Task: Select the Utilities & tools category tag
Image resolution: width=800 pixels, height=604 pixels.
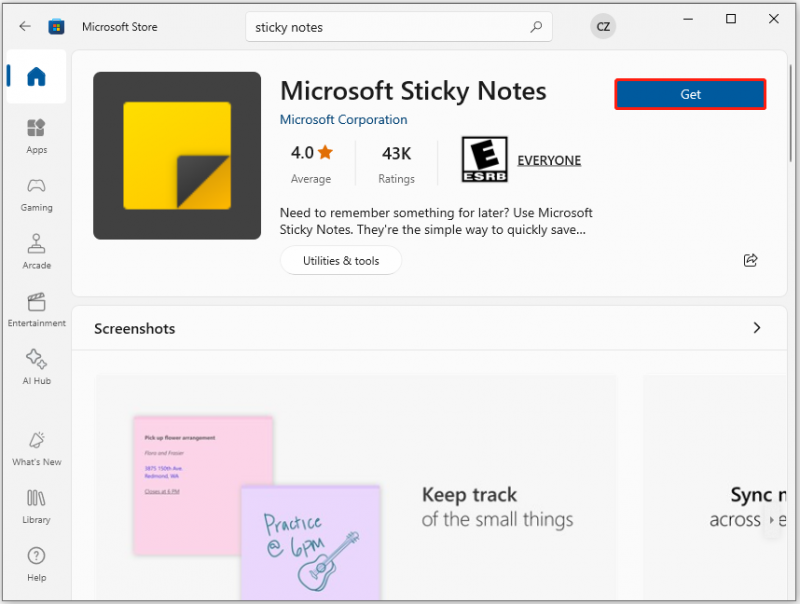Action: tap(341, 261)
